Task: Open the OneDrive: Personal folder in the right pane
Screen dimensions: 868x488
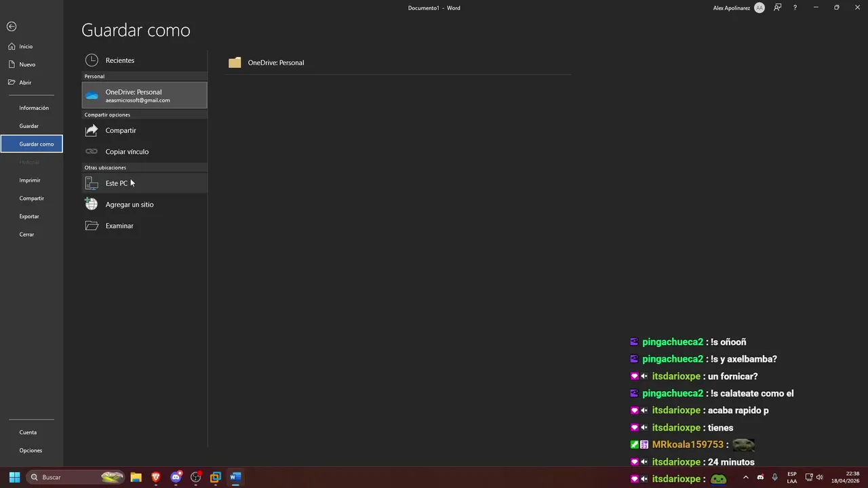Action: [398, 62]
